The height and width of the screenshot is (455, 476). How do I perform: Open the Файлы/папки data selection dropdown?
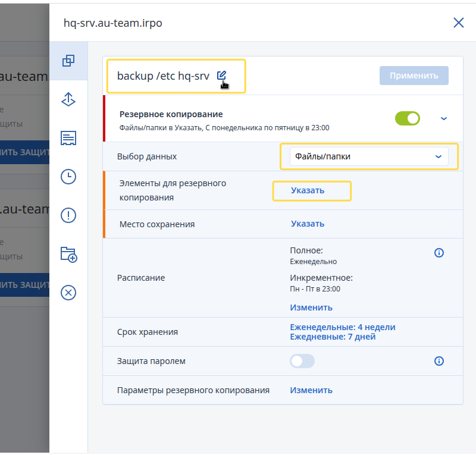tap(369, 156)
